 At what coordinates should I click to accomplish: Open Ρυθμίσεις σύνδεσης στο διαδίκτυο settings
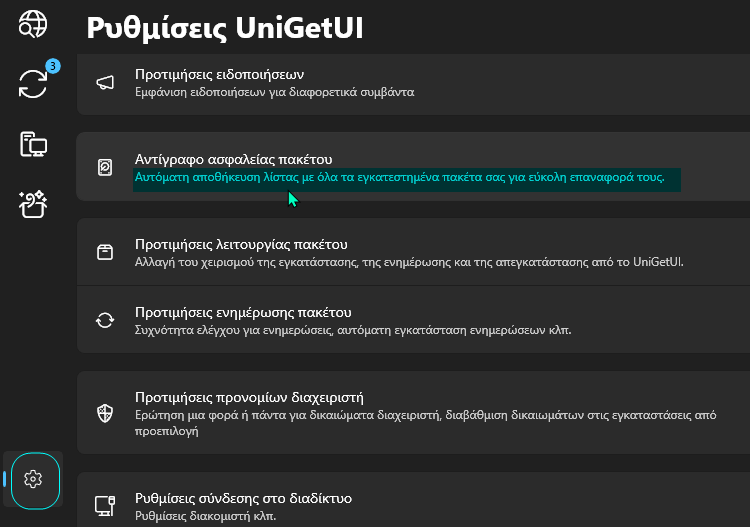tap(413, 500)
